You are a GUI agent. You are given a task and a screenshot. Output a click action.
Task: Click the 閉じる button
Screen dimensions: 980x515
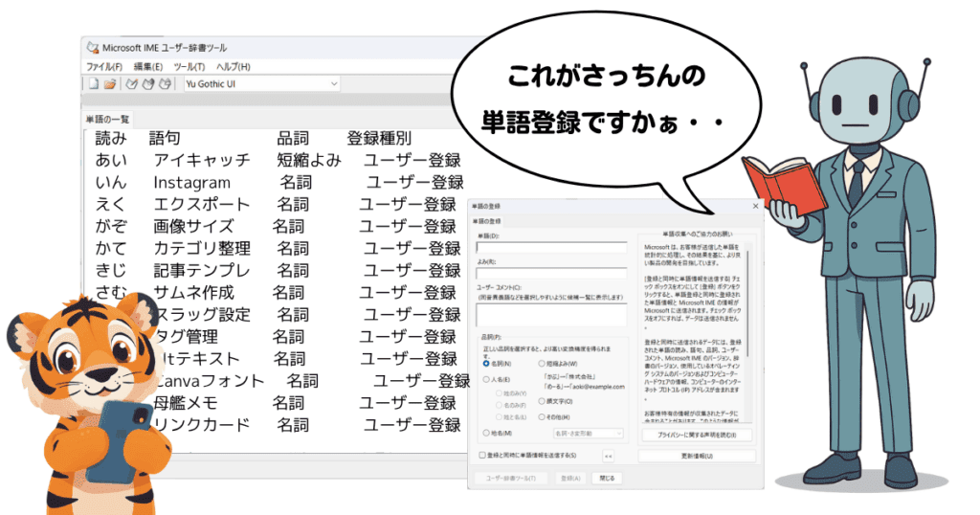(x=608, y=478)
